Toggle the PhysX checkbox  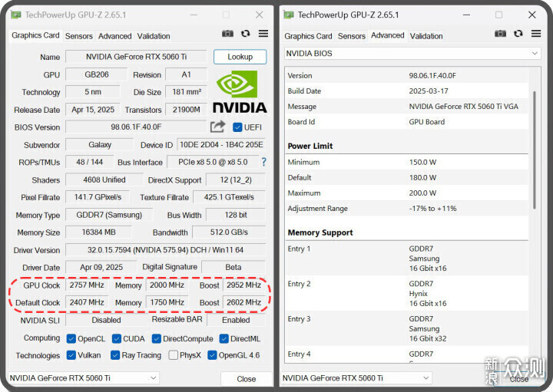tap(173, 355)
